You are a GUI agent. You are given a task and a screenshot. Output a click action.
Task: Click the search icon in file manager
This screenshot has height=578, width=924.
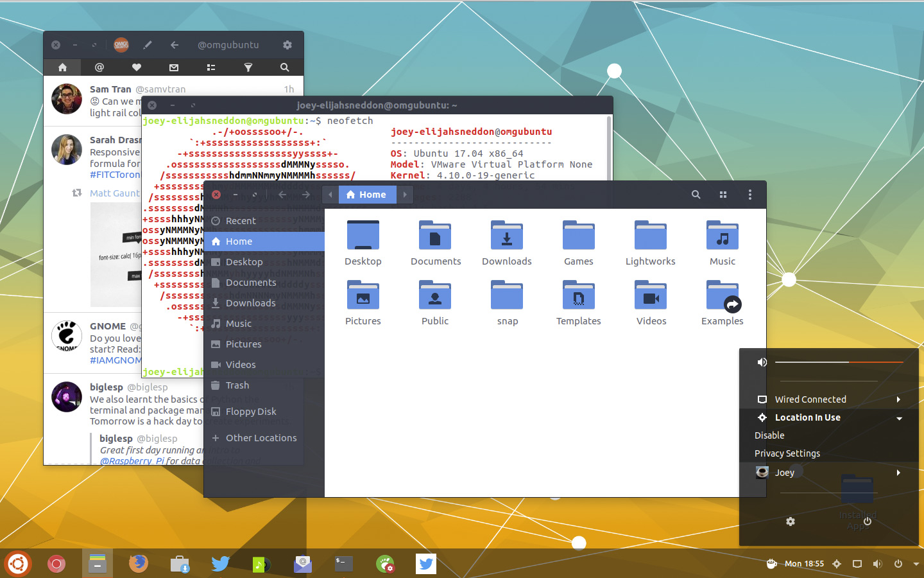tap(696, 195)
